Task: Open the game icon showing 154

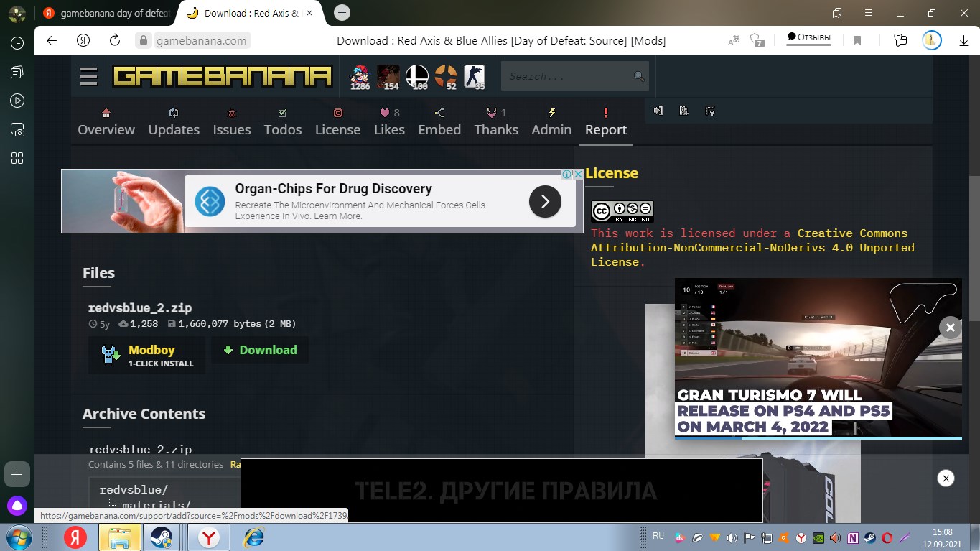Action: (388, 76)
